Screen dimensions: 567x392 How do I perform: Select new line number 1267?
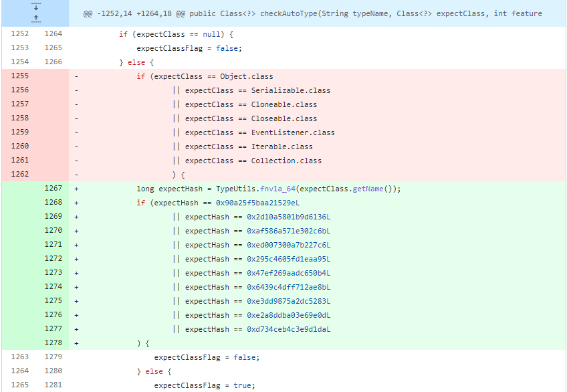pyautogui.click(x=53, y=189)
